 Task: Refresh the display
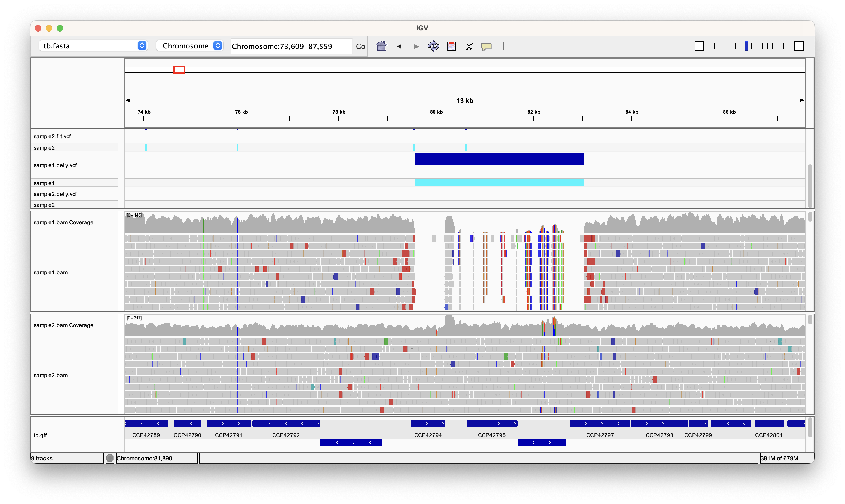pyautogui.click(x=433, y=46)
